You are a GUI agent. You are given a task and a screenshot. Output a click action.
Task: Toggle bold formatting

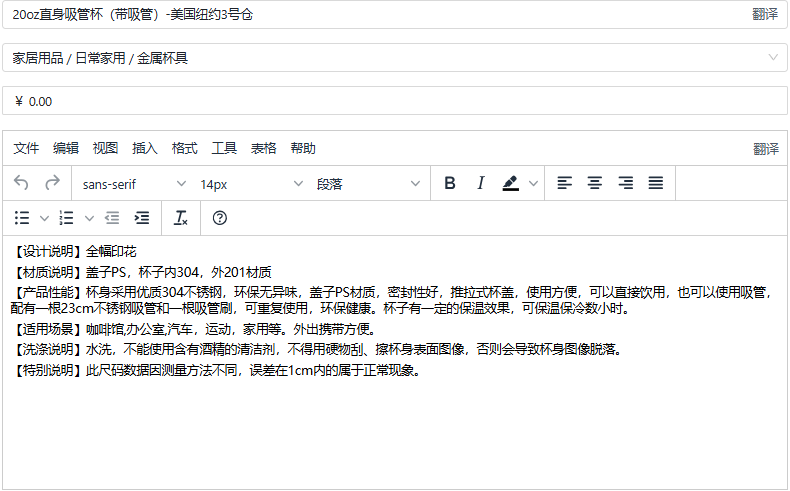(x=450, y=183)
